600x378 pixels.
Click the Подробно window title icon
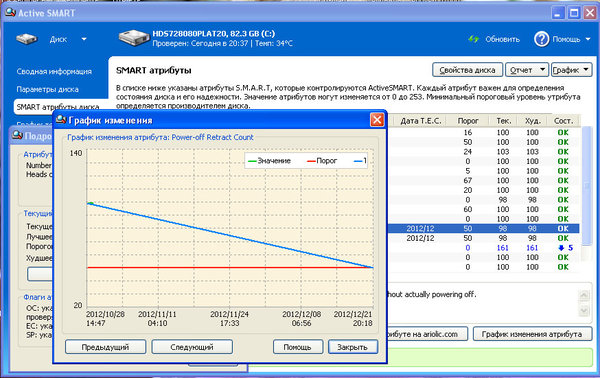[17, 135]
